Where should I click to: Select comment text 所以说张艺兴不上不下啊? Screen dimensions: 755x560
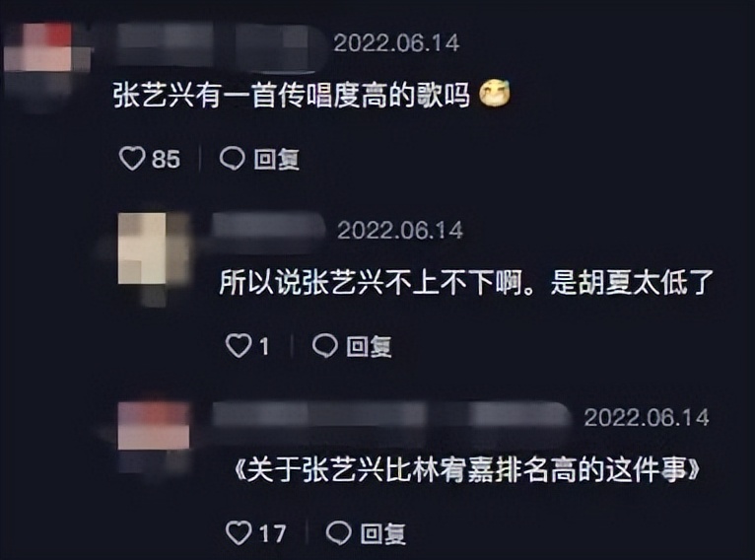[371, 282]
